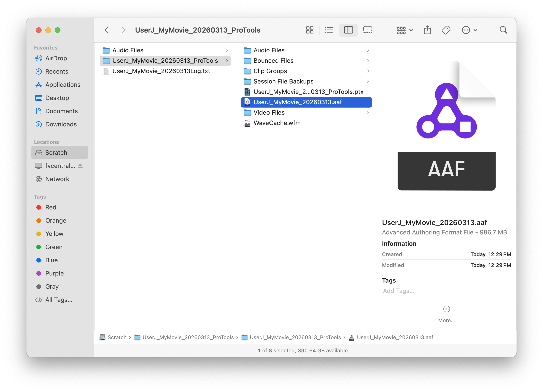This screenshot has height=392, width=543.
Task: Switch to list view
Action: [x=329, y=30]
